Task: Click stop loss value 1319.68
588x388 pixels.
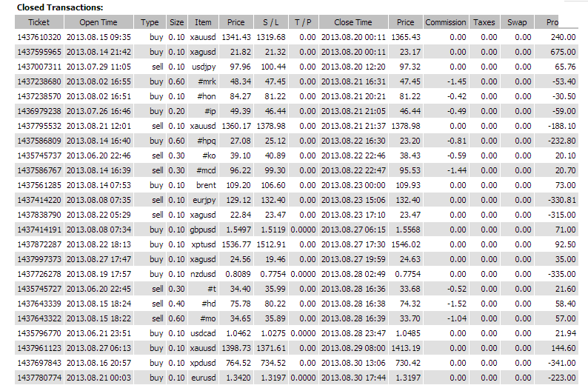Action: (x=271, y=37)
